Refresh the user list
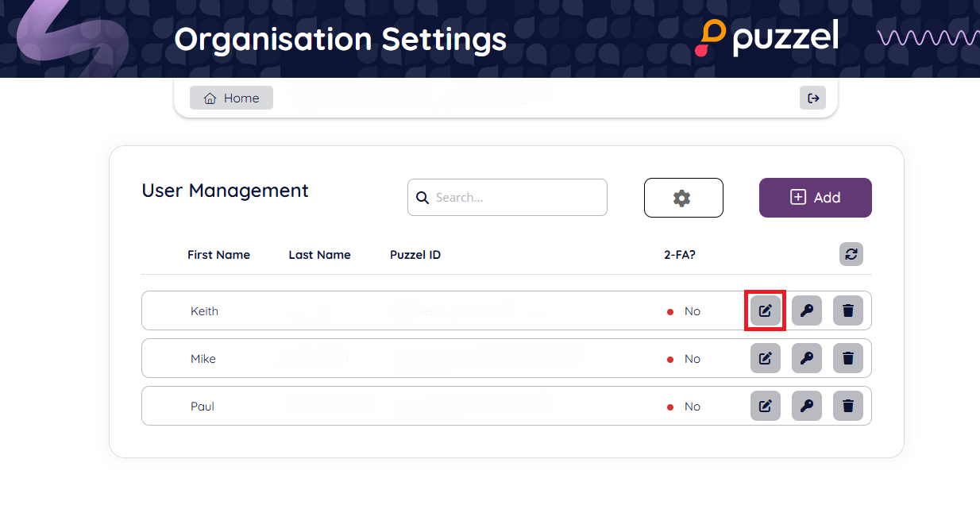 [851, 254]
